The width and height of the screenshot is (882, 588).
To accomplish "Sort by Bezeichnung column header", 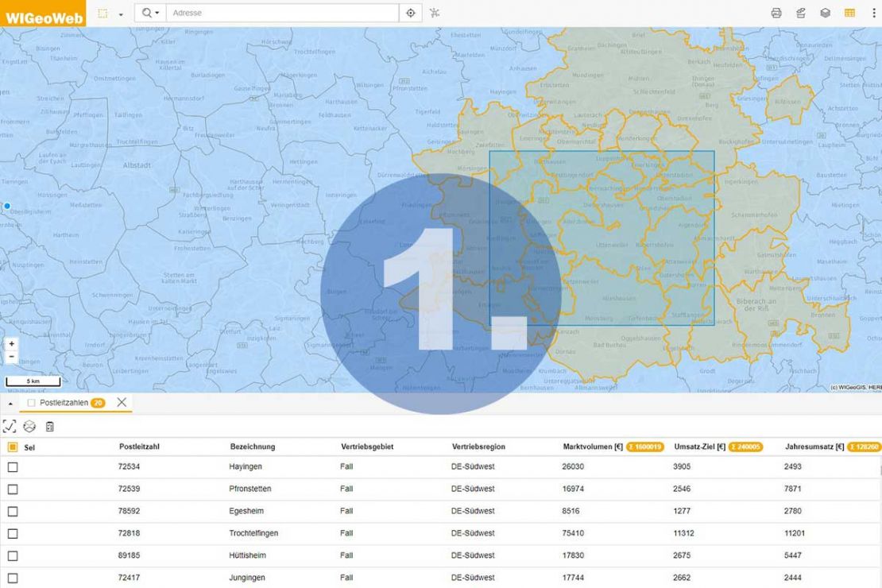I will pos(253,447).
